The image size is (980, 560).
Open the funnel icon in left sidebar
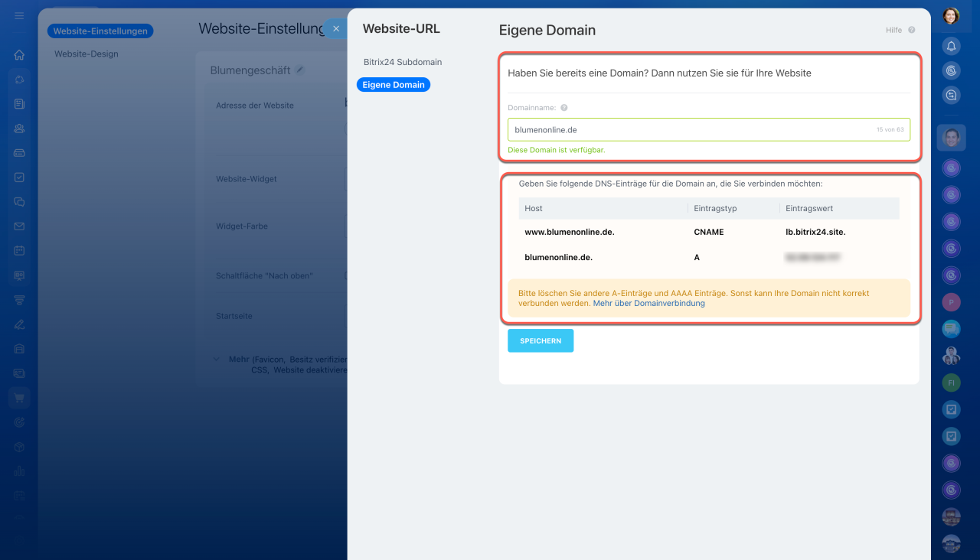coord(19,300)
